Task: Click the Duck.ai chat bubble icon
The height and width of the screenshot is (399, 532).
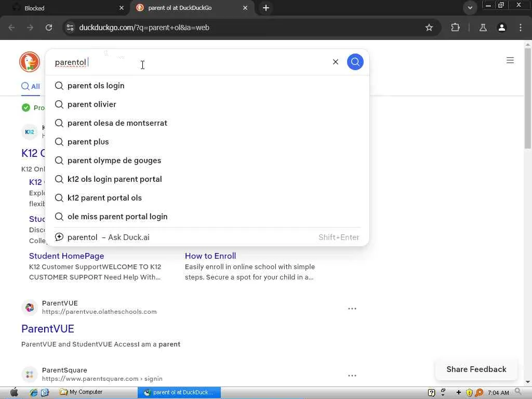Action: pos(59,237)
